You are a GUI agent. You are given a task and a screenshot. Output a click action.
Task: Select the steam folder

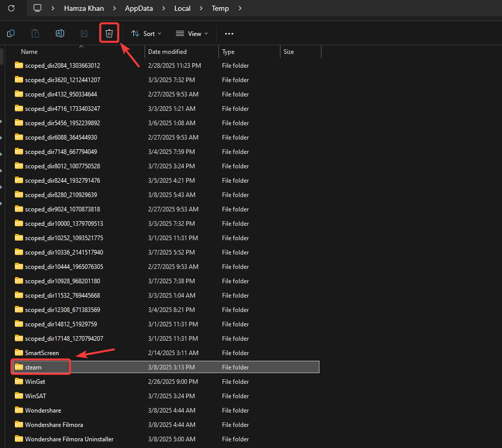(33, 367)
